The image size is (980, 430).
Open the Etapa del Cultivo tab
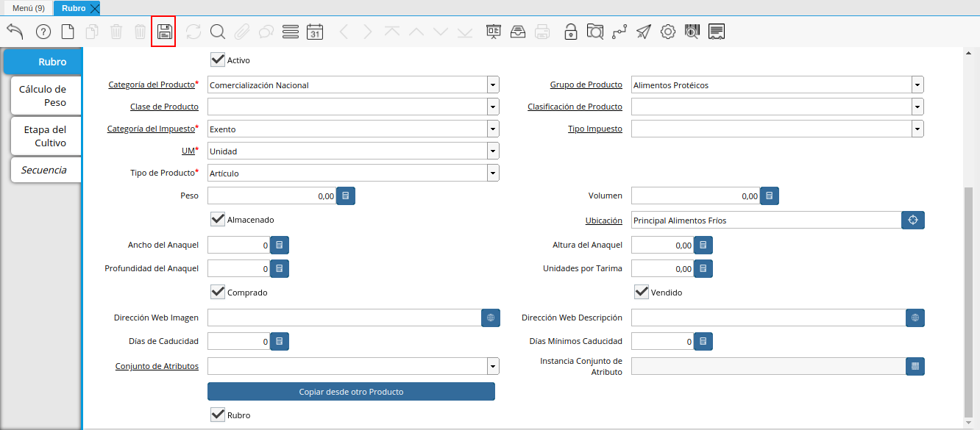tap(45, 136)
